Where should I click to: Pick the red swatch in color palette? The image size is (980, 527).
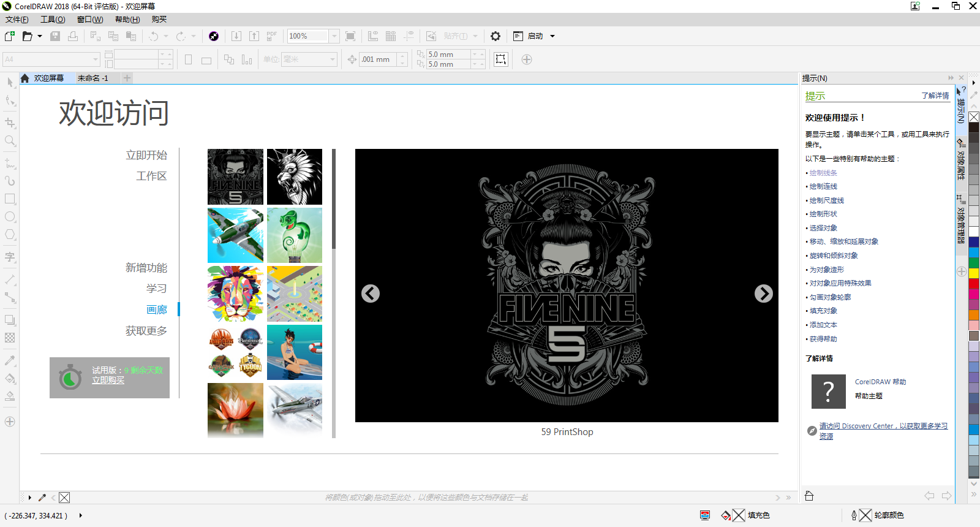(x=973, y=284)
